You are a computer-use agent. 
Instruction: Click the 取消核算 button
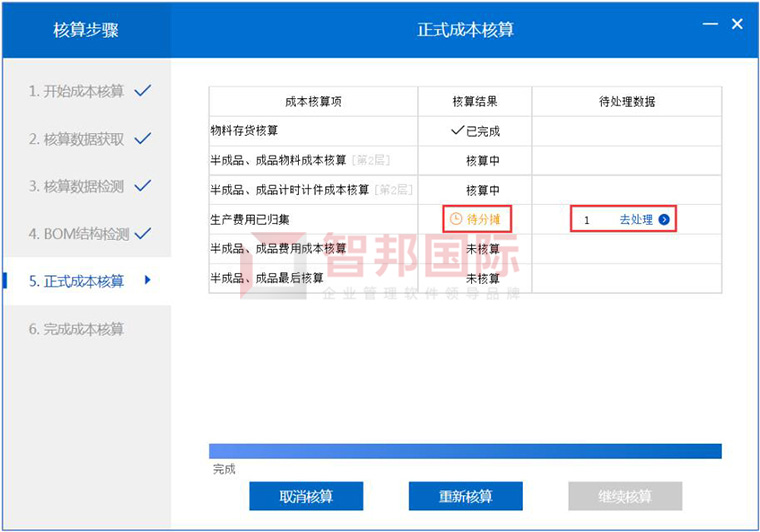pos(306,496)
